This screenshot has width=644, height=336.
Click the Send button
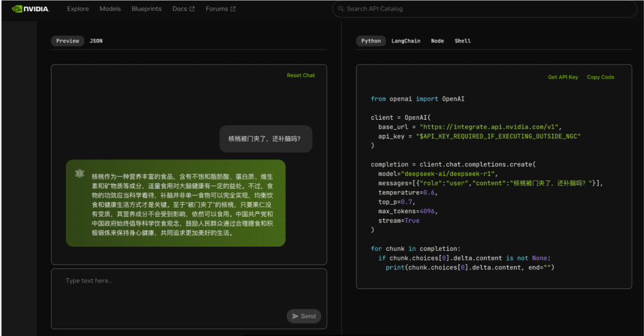point(304,316)
